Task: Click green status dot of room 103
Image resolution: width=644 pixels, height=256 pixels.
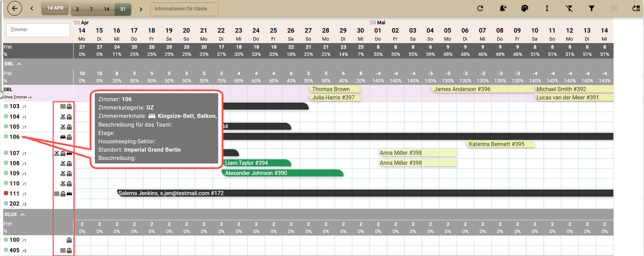Action: 6,106
